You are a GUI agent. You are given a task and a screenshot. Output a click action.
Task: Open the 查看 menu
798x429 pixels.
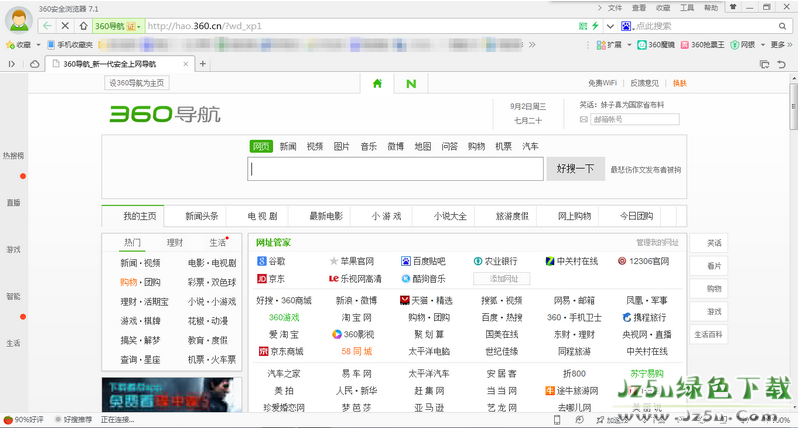click(639, 8)
